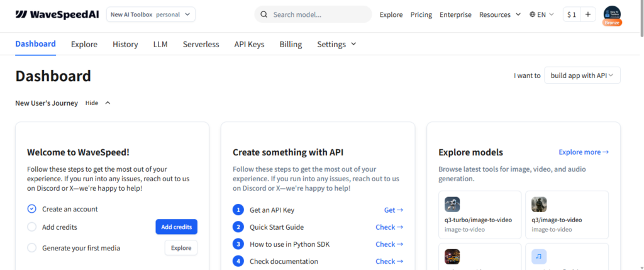Go to the Billing tab
Image resolution: width=644 pixels, height=270 pixels.
coord(291,44)
